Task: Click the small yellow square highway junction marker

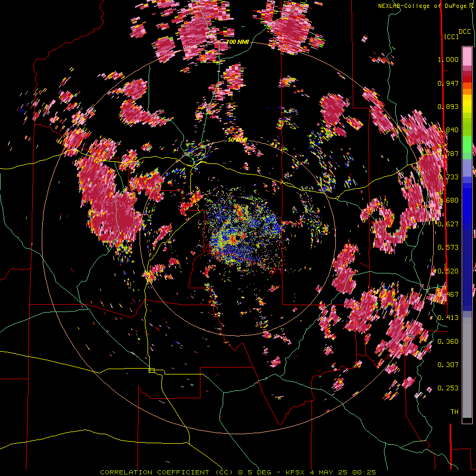Action: 151,370
